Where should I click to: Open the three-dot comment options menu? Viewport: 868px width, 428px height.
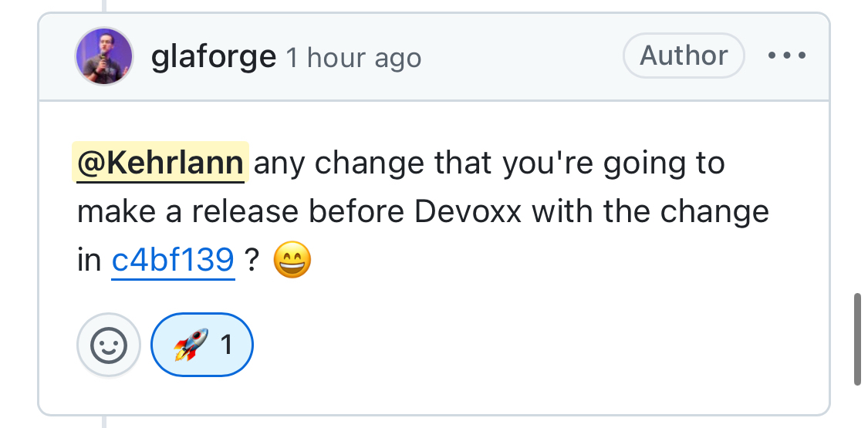787,56
